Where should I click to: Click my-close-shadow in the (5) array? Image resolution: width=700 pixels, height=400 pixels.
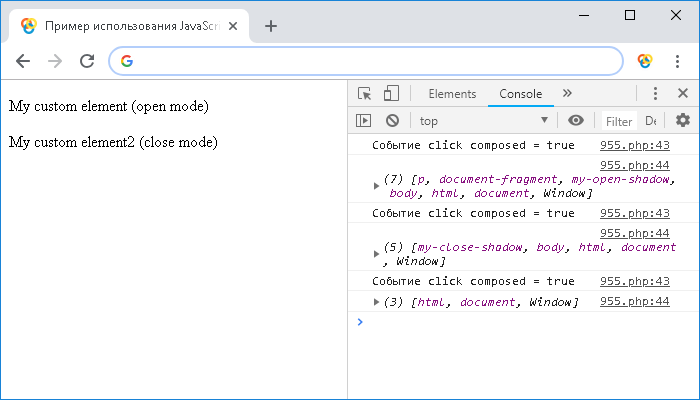(x=470, y=247)
